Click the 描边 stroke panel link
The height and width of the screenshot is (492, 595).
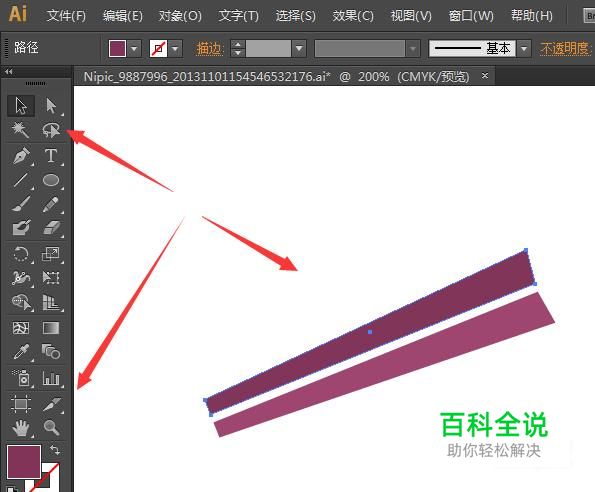[209, 49]
